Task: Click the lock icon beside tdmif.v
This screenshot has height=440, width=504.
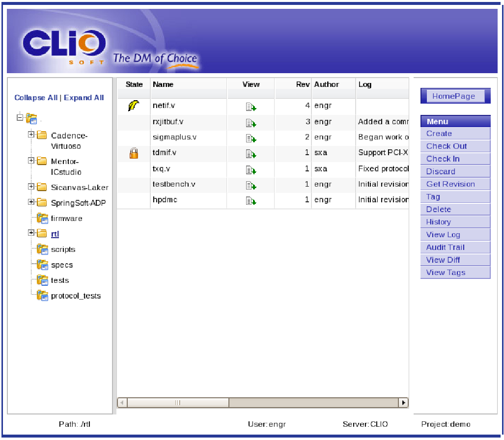Action: point(134,153)
